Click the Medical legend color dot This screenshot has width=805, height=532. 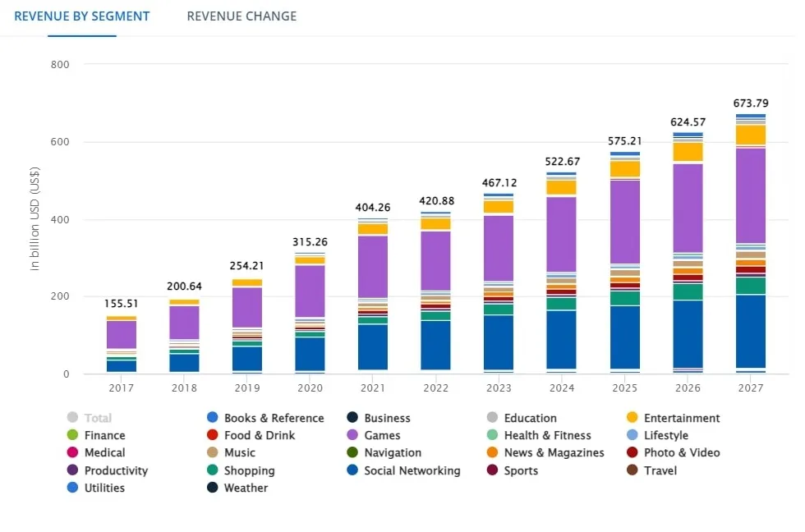(72, 452)
